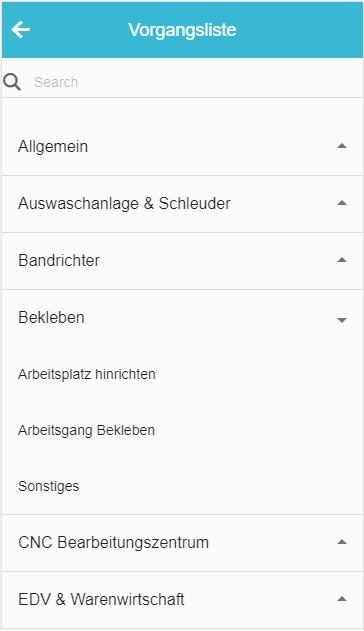
Task: Open CNC Bearbeitungszentrum using its arrow icon
Action: [x=342, y=542]
